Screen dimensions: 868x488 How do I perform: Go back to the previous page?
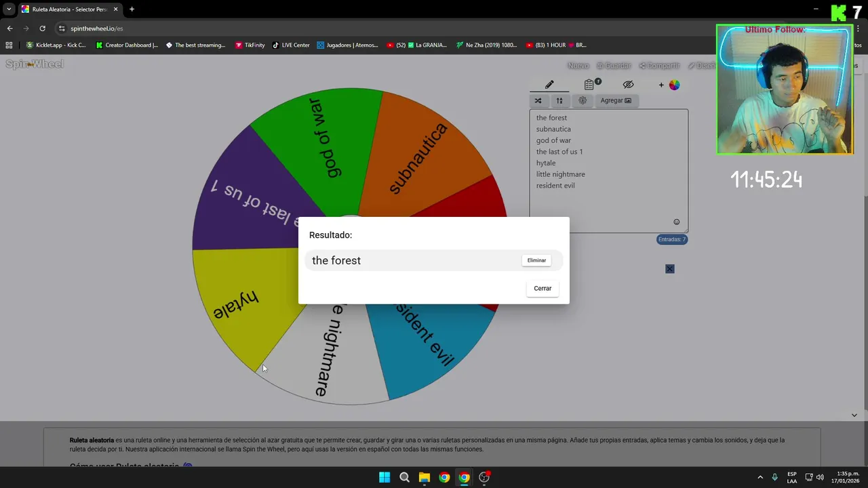click(x=9, y=28)
